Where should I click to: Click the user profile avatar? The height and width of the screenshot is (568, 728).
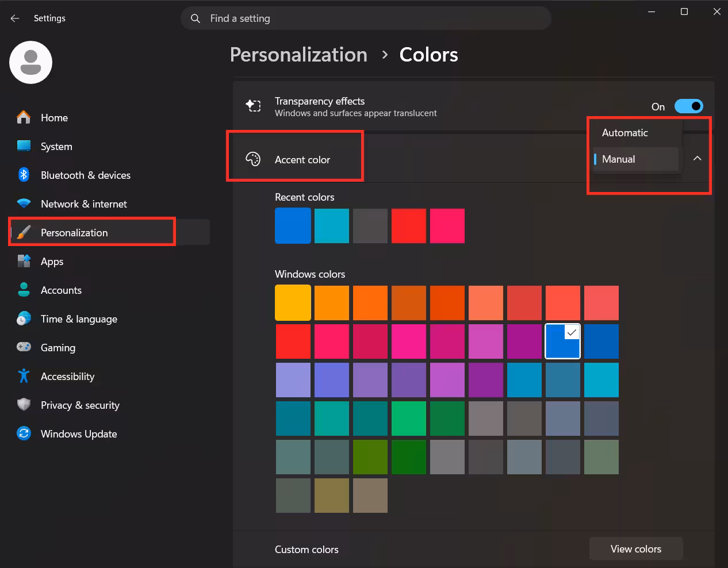tap(31, 62)
